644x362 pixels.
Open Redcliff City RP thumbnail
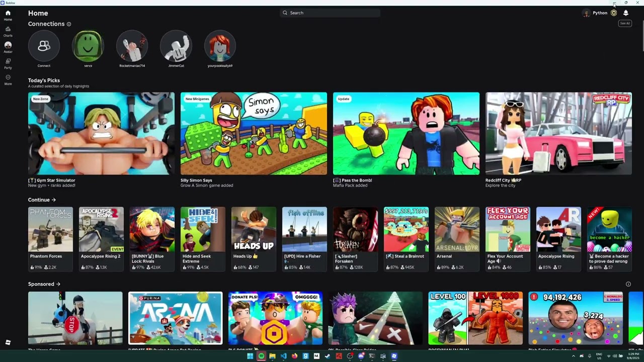click(558, 133)
